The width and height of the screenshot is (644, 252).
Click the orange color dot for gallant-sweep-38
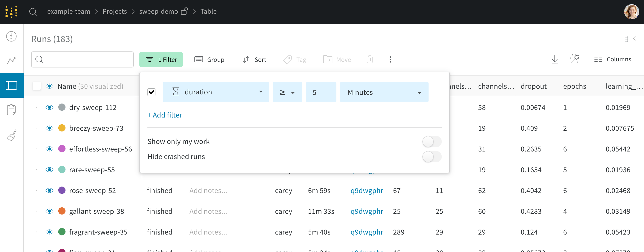point(62,211)
